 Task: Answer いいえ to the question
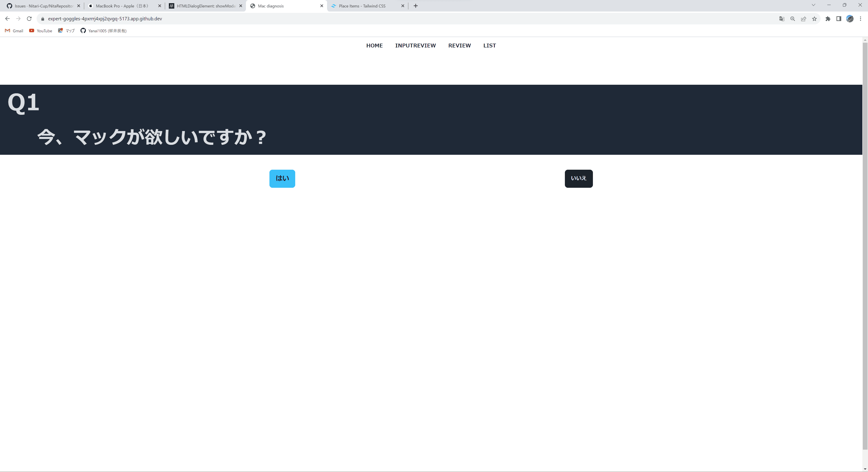click(x=579, y=178)
